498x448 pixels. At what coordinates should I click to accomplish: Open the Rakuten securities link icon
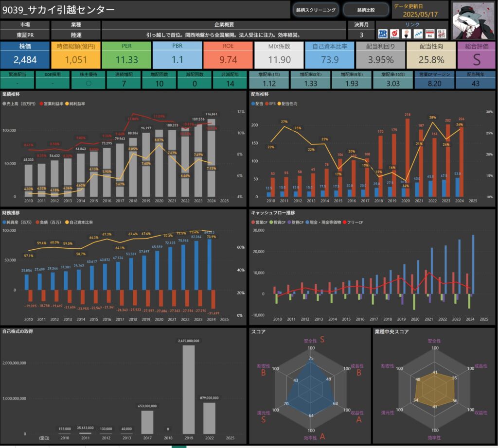pos(395,34)
